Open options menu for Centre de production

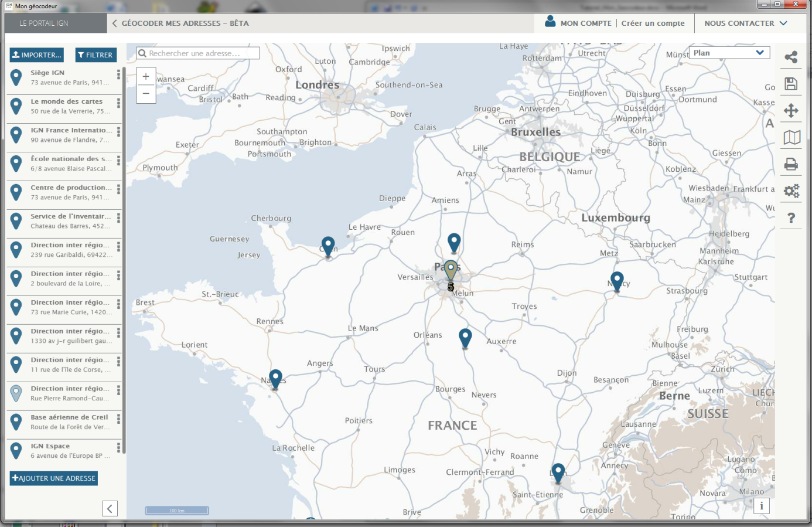point(118,189)
